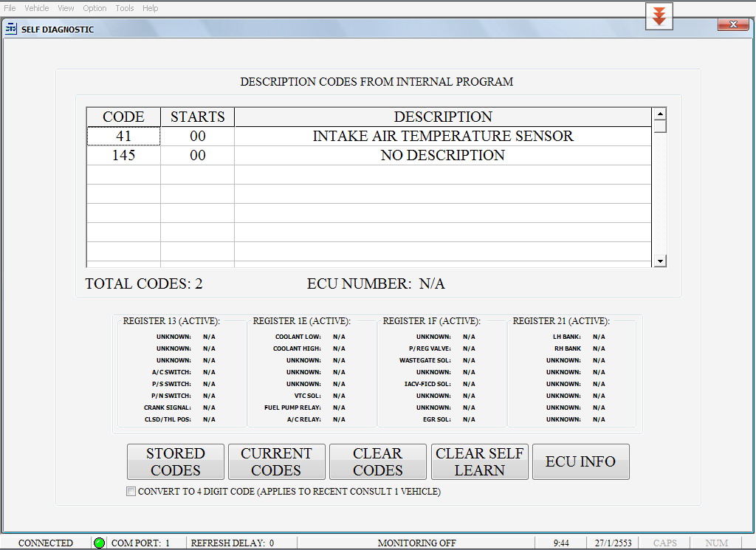Image resolution: width=756 pixels, height=550 pixels.
Task: Open the Help menu
Action: coord(150,8)
